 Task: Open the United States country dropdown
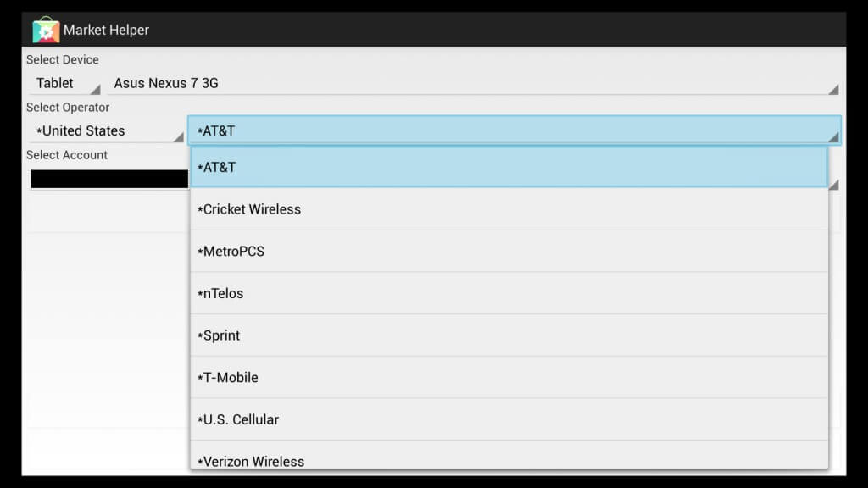[106, 131]
